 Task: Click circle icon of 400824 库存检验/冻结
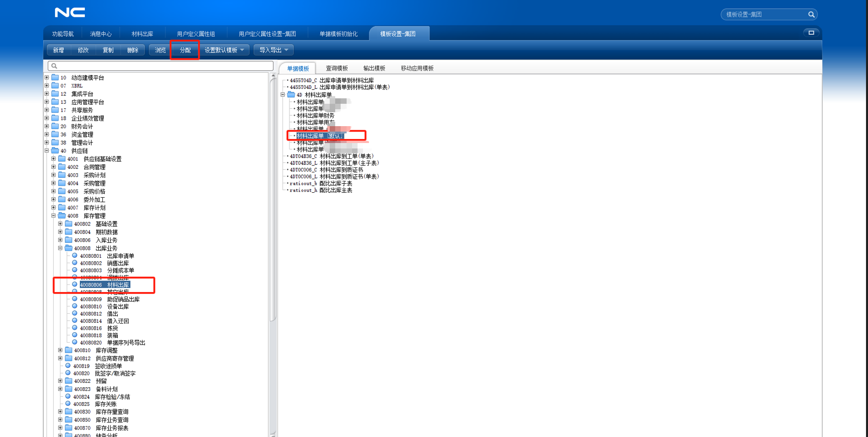68,396
